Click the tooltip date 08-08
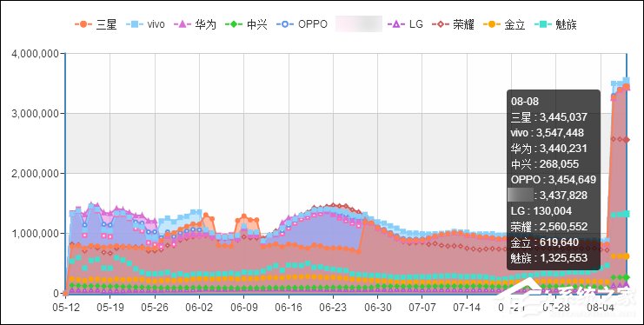 (x=524, y=102)
